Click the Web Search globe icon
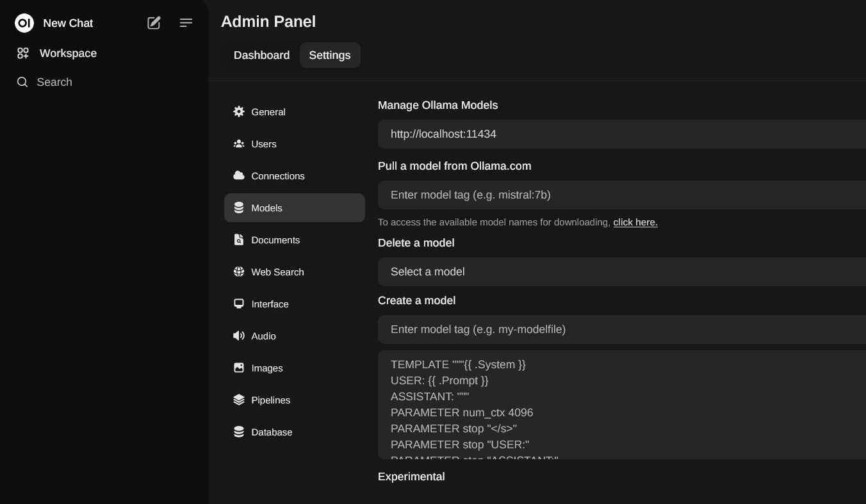Viewport: 866px width, 504px height. tap(239, 272)
